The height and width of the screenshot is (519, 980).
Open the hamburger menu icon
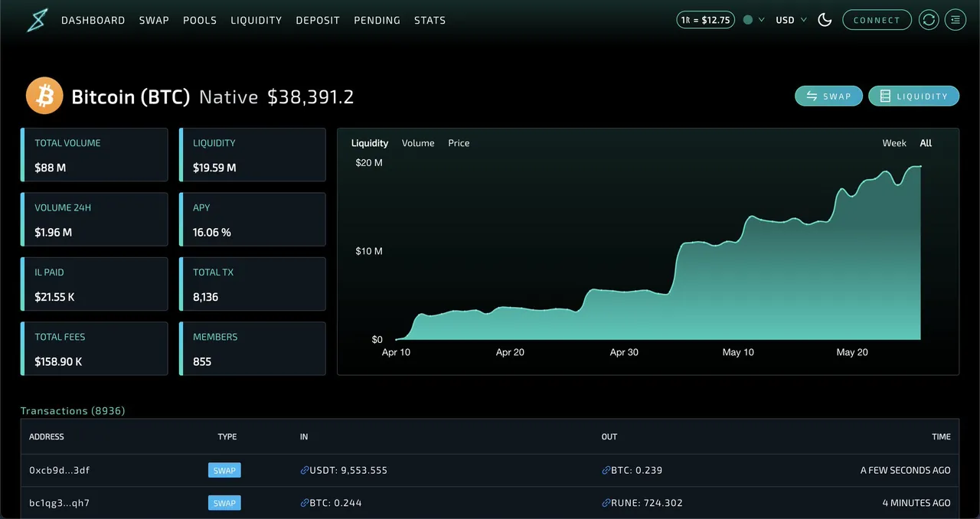point(955,20)
